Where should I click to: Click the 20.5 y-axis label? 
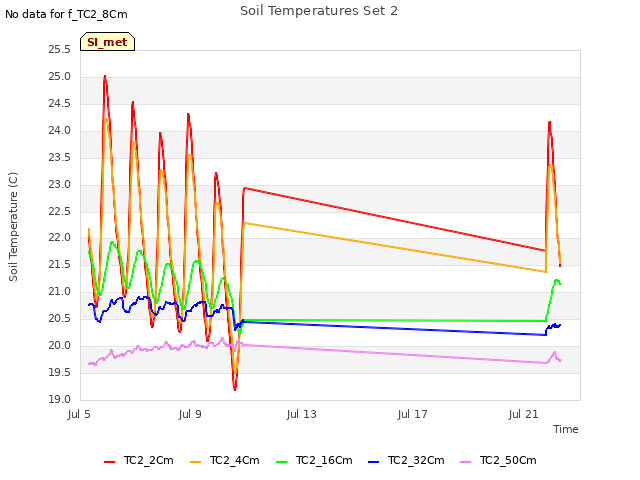tap(60, 318)
